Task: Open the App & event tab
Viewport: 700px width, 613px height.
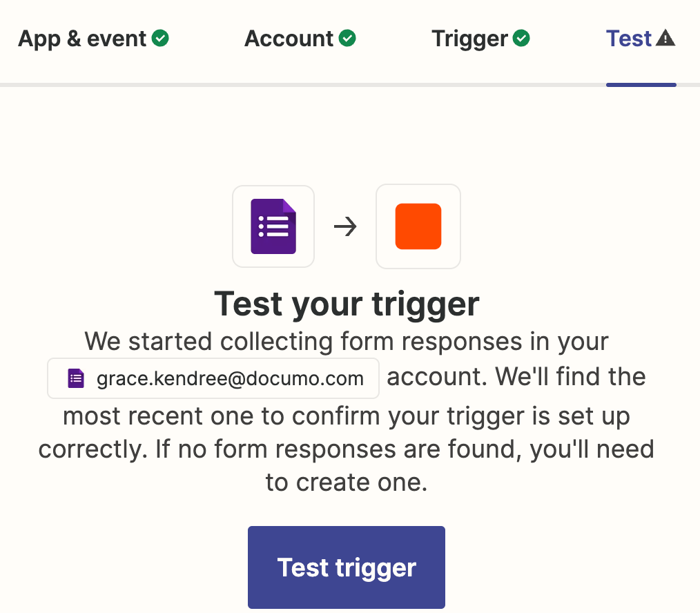Action: click(93, 39)
